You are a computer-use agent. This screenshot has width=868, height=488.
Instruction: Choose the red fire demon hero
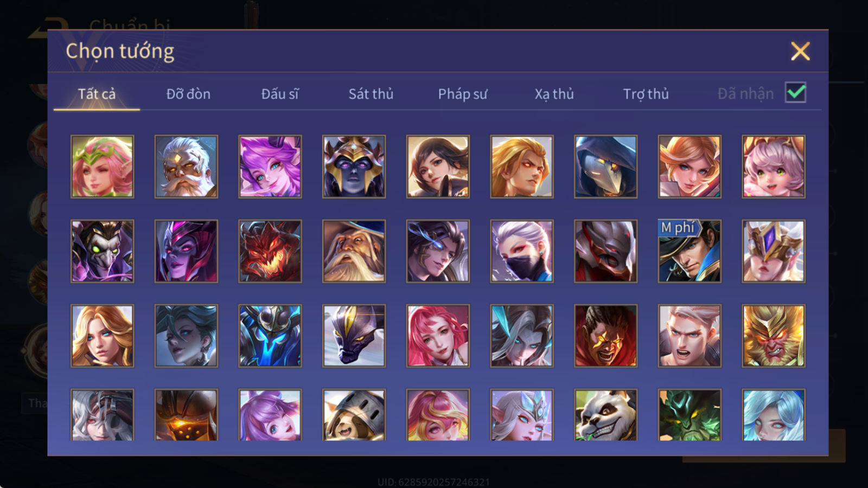[x=270, y=251]
